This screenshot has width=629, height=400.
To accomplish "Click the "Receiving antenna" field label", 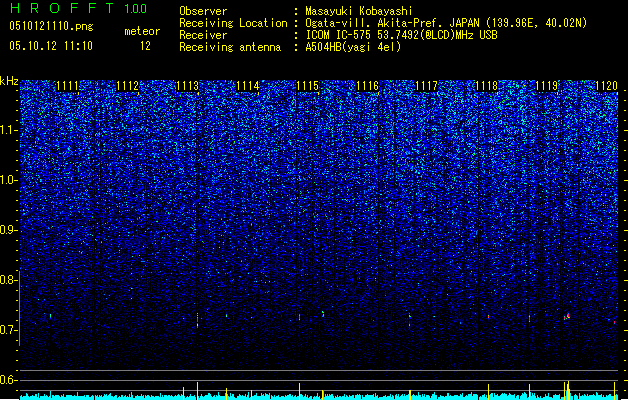I will pos(230,47).
